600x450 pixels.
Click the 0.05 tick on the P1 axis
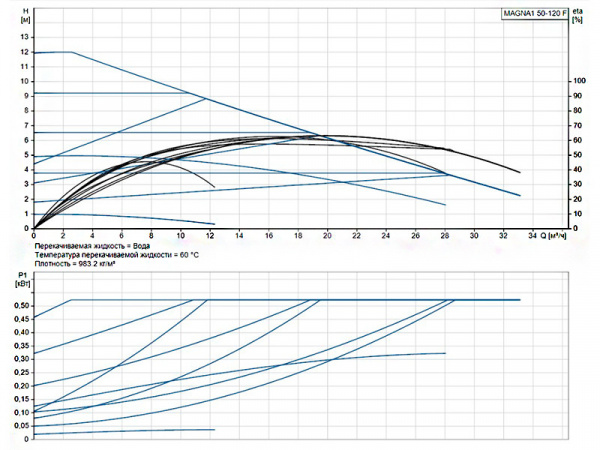tap(22, 425)
